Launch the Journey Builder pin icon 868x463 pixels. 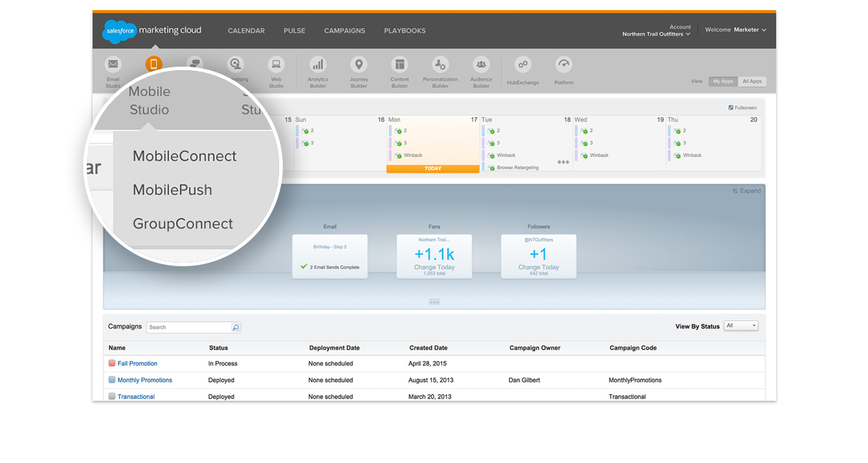[x=359, y=64]
